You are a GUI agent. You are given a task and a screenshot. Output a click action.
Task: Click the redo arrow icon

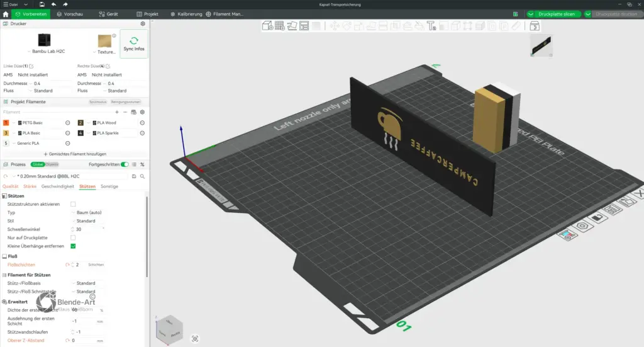(65, 4)
